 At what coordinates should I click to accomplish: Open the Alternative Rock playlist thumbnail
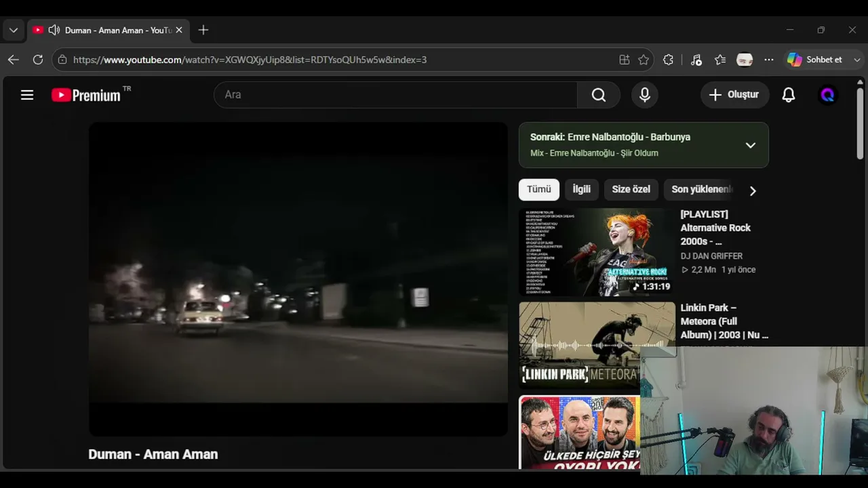pyautogui.click(x=597, y=252)
